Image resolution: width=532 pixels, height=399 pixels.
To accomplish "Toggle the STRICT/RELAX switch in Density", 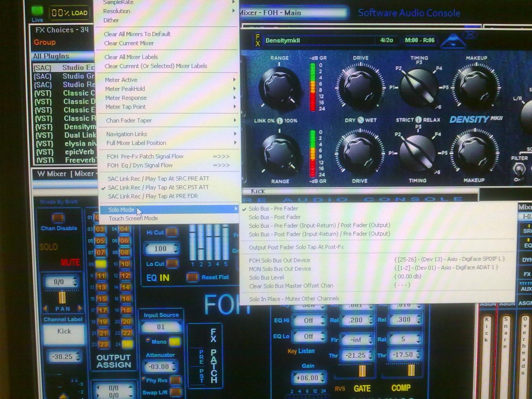I will pyautogui.click(x=418, y=120).
